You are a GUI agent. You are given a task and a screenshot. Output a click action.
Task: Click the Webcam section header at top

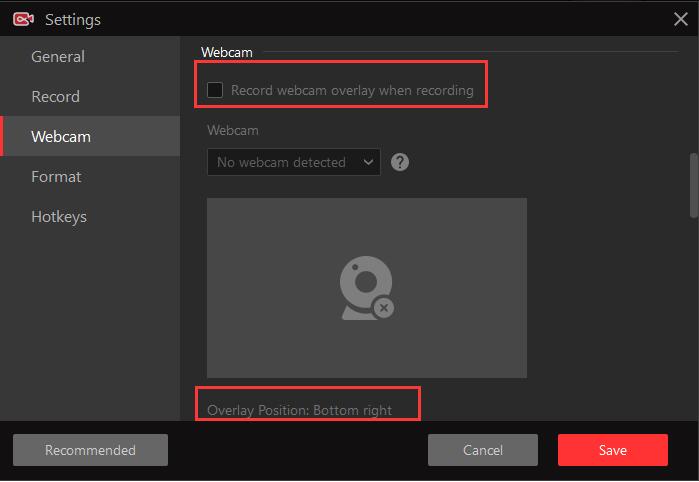click(x=226, y=51)
